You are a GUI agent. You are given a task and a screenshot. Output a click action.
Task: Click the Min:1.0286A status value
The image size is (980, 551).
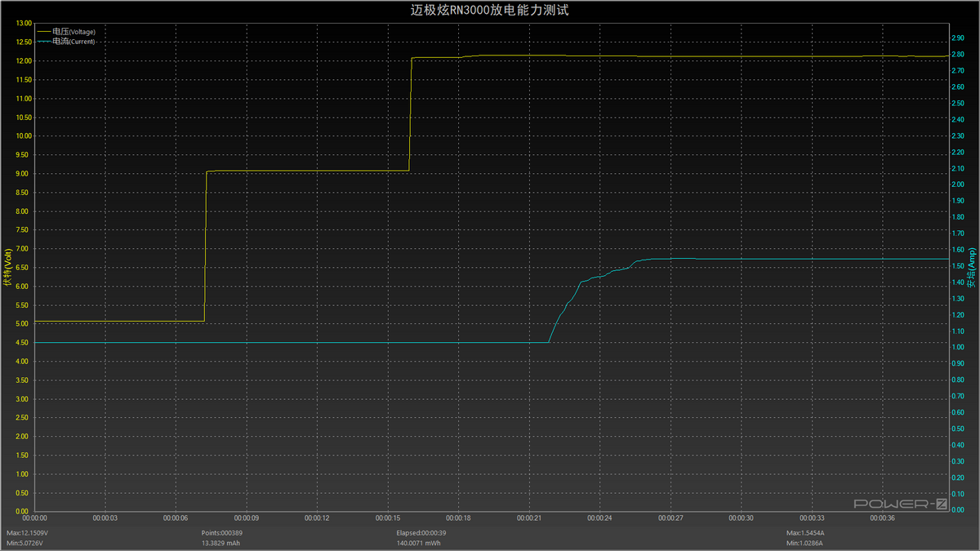804,542
